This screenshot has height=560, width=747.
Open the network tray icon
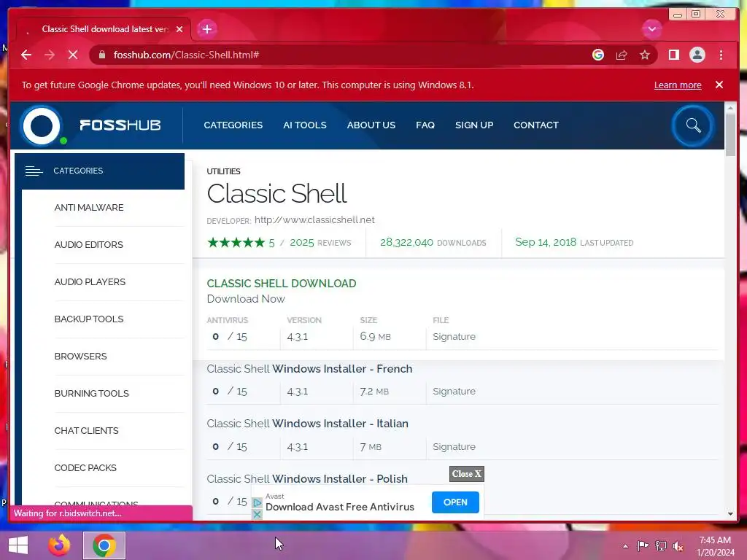pyautogui.click(x=661, y=545)
